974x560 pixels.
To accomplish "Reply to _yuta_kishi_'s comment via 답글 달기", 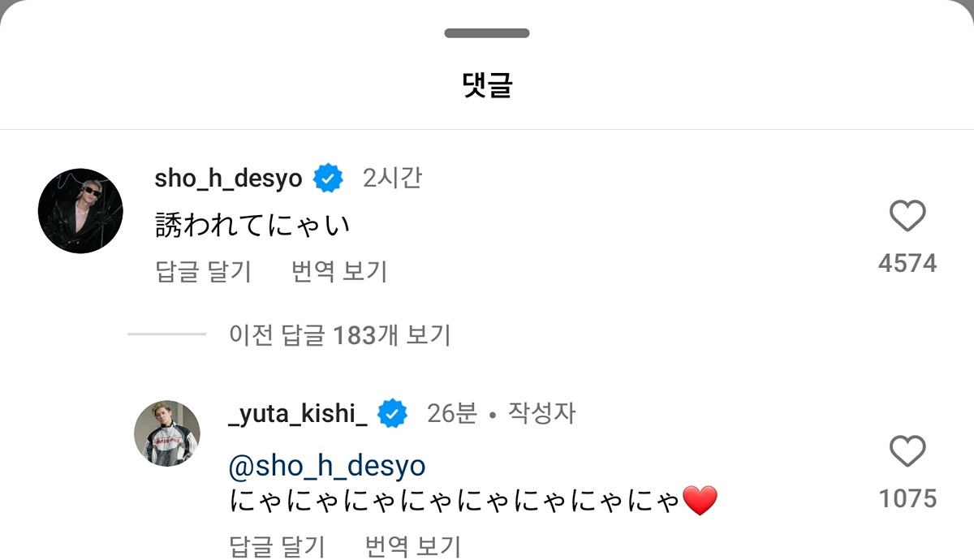I will pyautogui.click(x=277, y=545).
